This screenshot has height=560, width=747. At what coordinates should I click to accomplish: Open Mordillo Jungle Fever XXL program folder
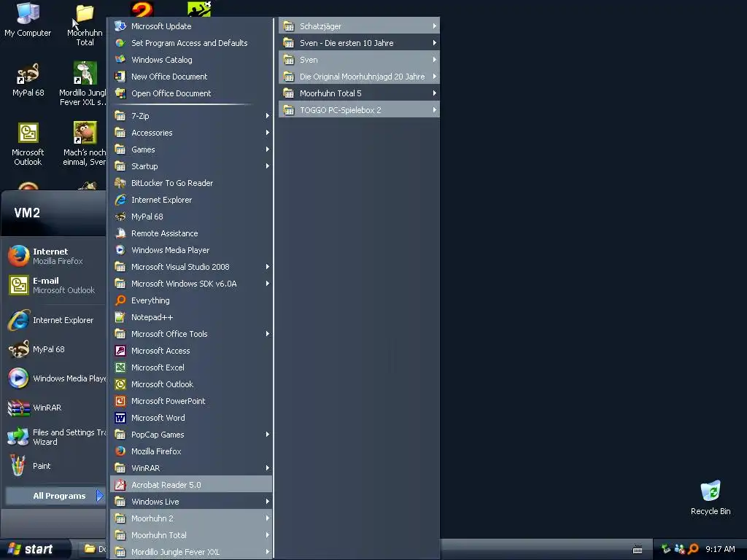pos(191,552)
